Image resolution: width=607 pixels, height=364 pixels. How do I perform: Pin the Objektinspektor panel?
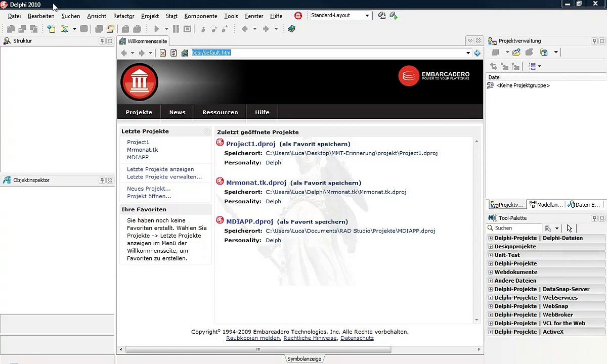point(102,180)
